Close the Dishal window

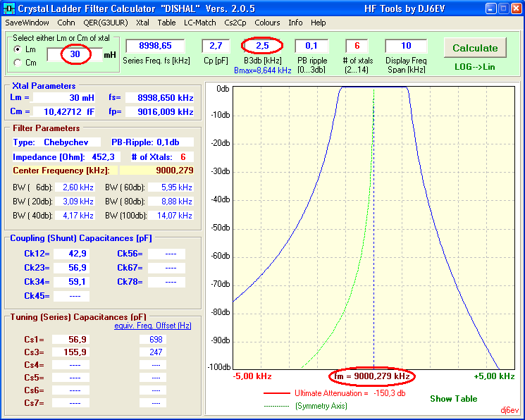click(x=516, y=8)
